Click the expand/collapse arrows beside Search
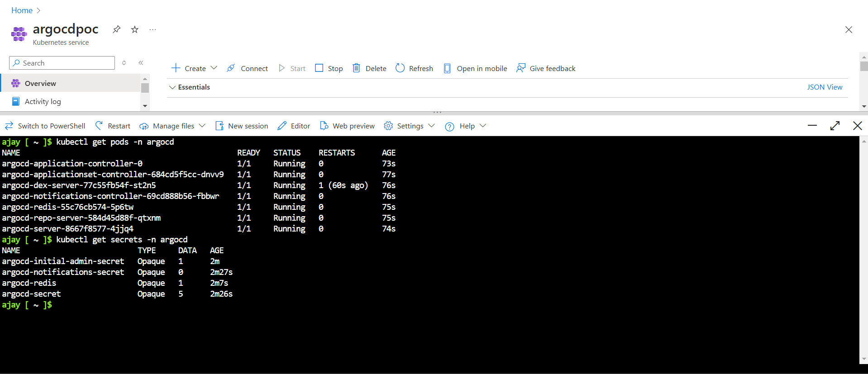 [x=124, y=63]
